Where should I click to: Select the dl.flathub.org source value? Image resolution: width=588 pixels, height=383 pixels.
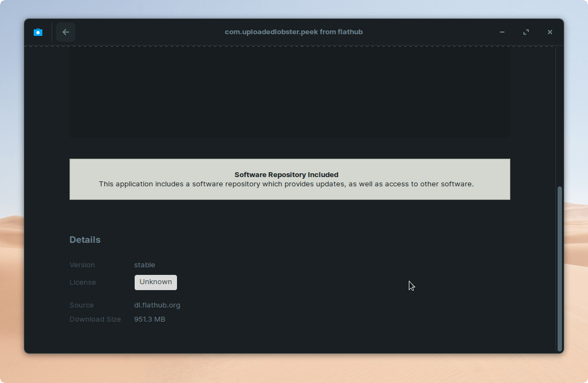point(157,305)
